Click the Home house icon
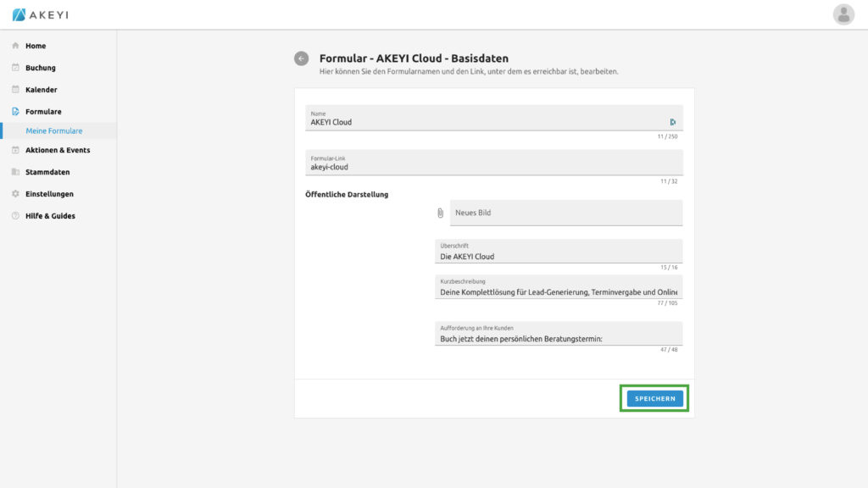This screenshot has width=868, height=488. 15,46
